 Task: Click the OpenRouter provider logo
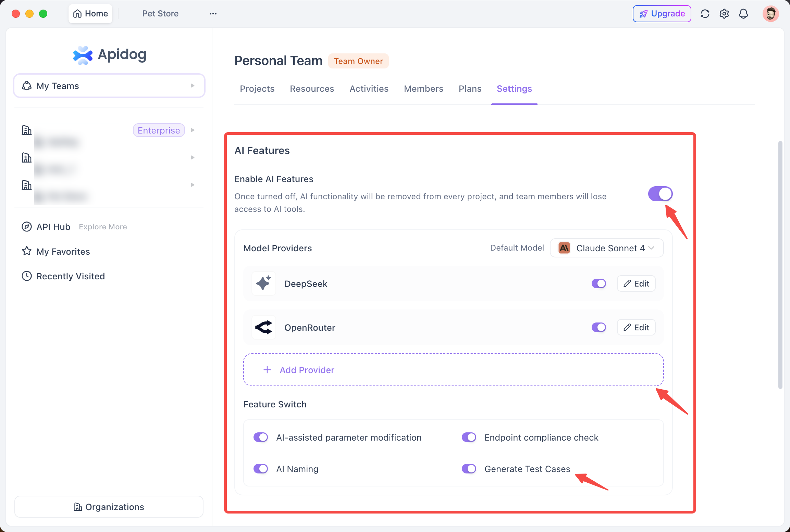(x=263, y=327)
